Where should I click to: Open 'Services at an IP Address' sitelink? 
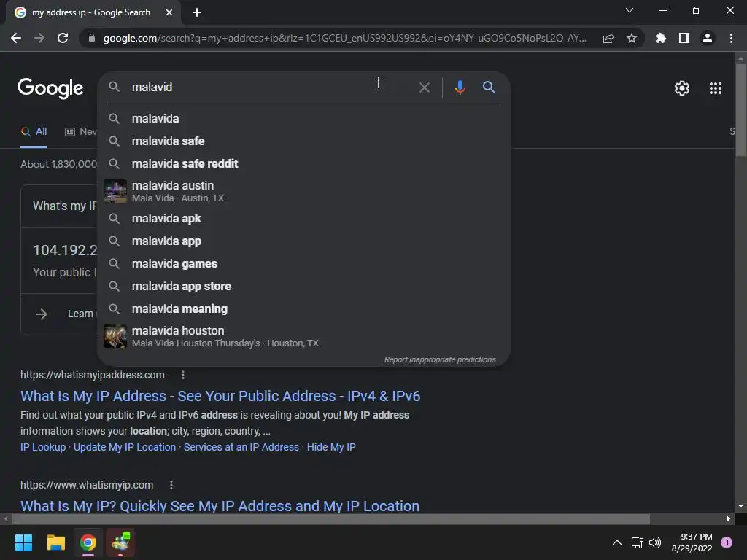241,447
